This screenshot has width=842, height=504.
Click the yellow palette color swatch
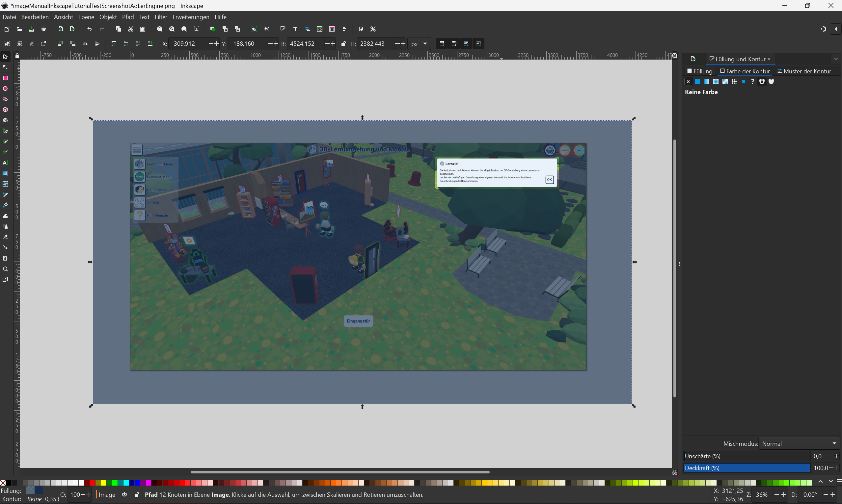(x=104, y=483)
